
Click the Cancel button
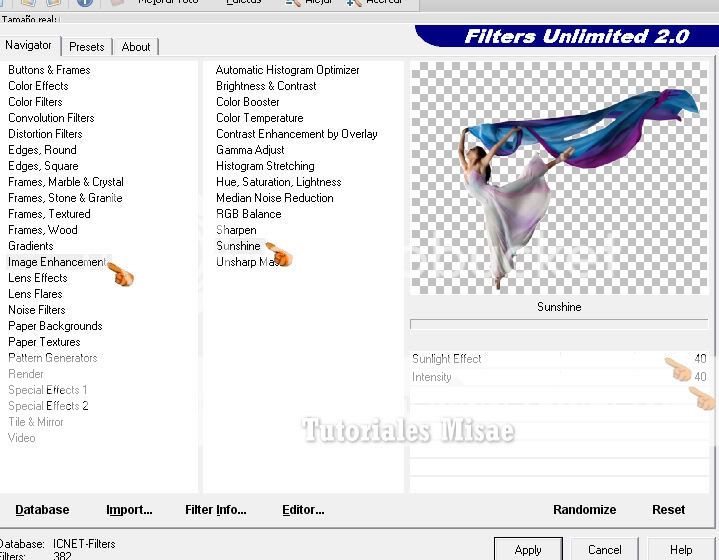tap(604, 549)
